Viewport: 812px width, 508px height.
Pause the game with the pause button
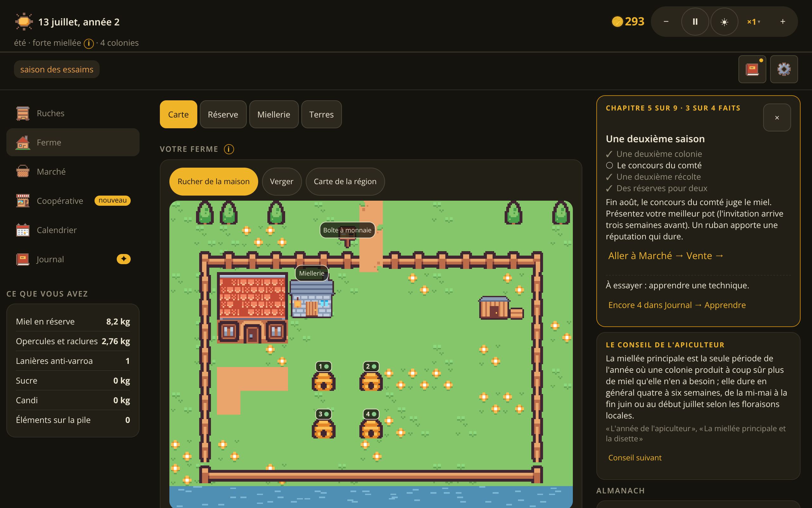point(695,22)
